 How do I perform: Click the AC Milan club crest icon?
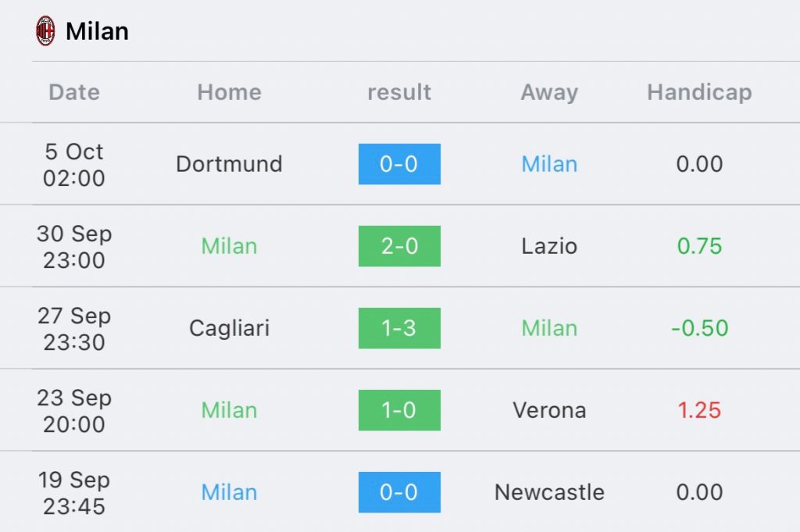pos(45,31)
